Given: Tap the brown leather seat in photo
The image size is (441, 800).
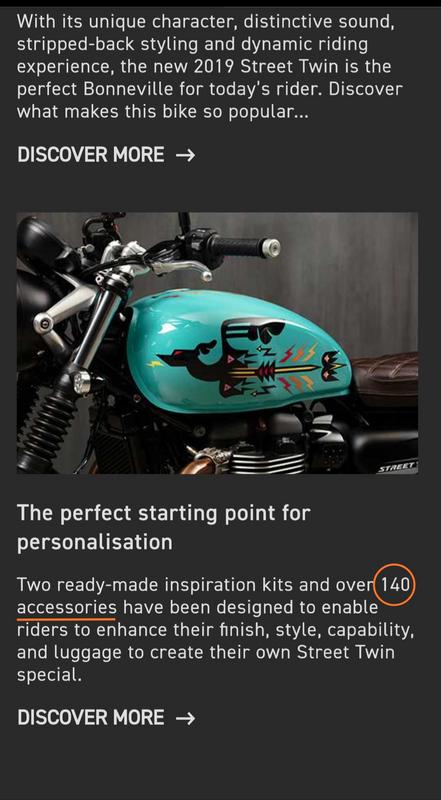Looking at the screenshot, I should click(386, 378).
